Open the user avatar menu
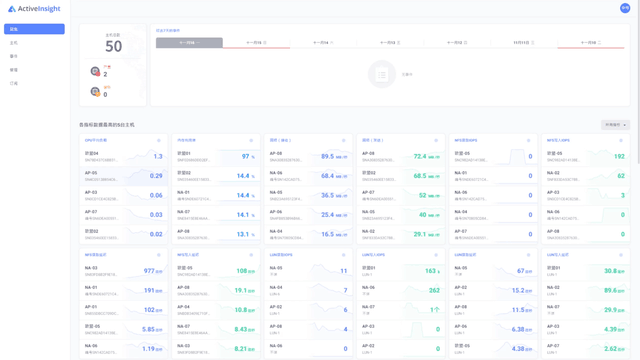640x360 pixels. coord(625,8)
